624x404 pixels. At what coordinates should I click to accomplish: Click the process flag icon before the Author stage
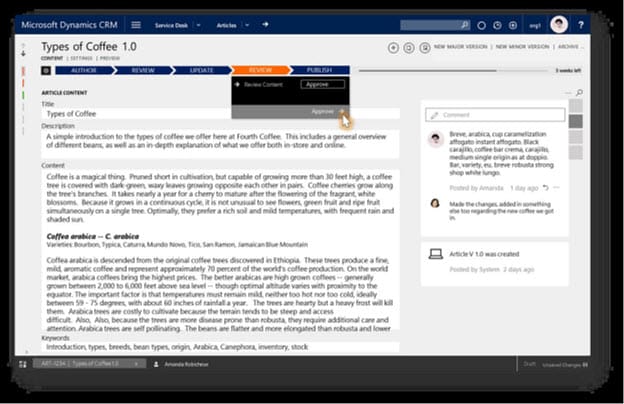tap(46, 70)
